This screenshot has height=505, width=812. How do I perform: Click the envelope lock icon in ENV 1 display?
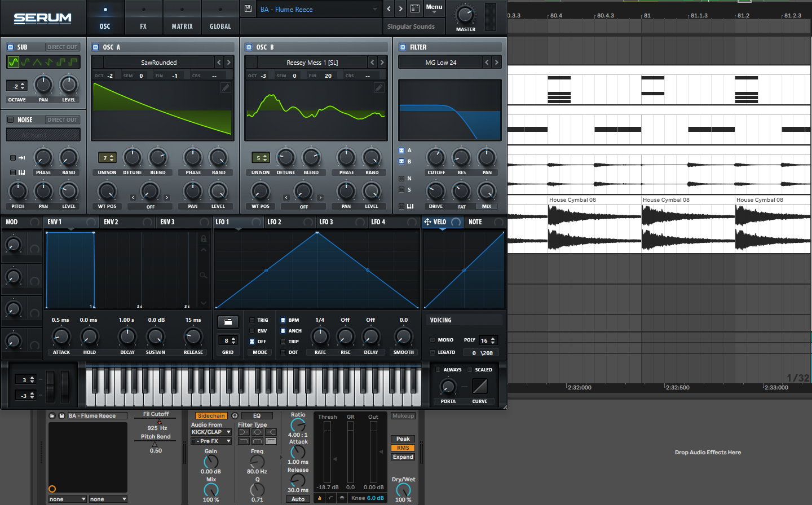coord(204,238)
